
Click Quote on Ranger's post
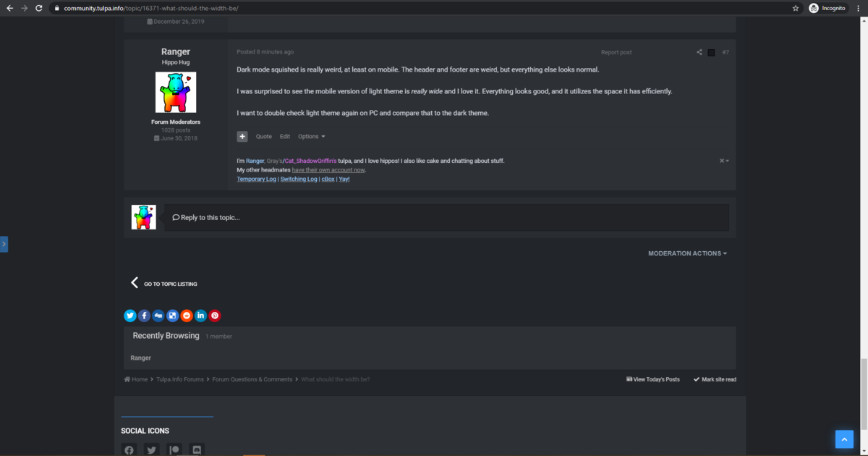[x=264, y=136]
